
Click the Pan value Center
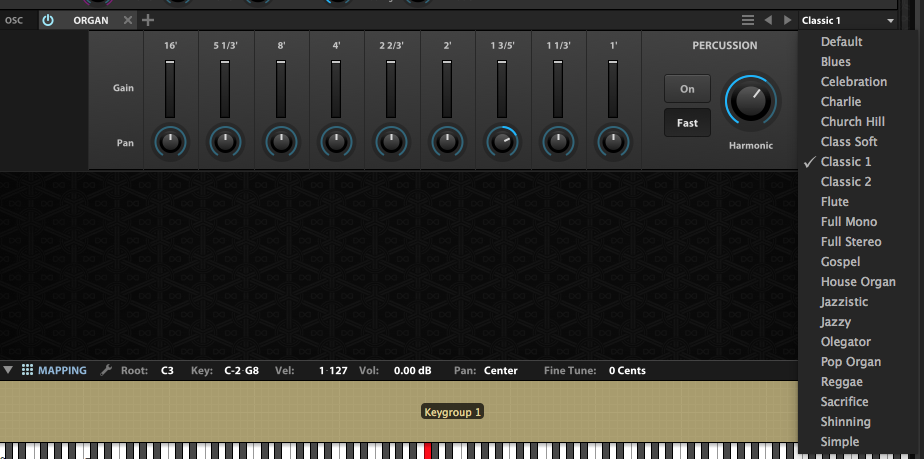coord(501,371)
